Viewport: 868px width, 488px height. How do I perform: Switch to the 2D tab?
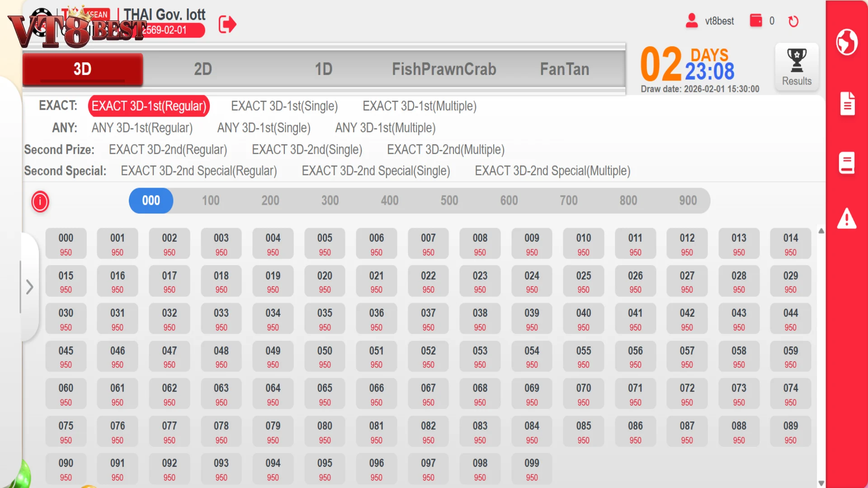pyautogui.click(x=203, y=69)
